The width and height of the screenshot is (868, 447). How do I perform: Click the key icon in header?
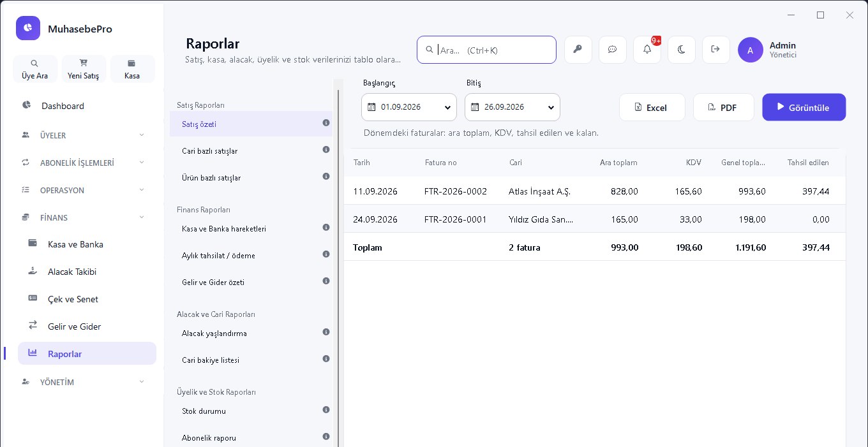pyautogui.click(x=578, y=50)
